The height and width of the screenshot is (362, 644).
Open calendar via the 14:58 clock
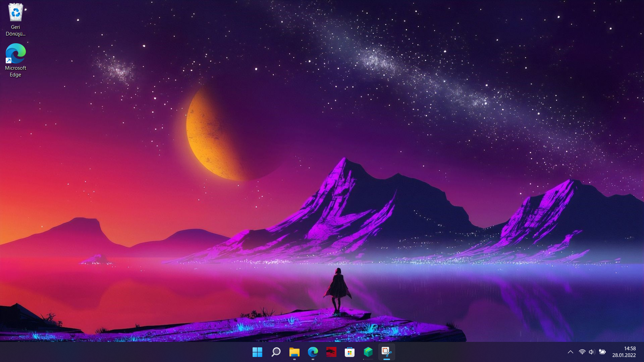click(630, 349)
